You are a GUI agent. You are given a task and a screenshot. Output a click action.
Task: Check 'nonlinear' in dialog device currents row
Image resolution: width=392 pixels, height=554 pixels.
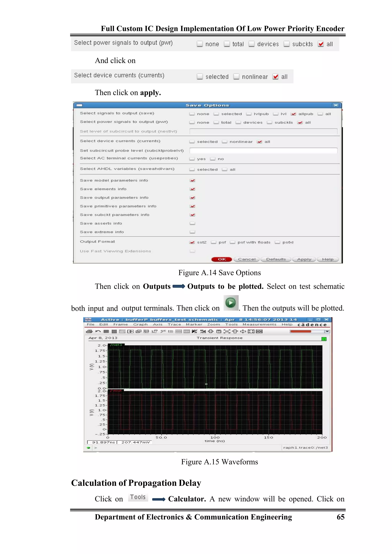pyautogui.click(x=225, y=142)
